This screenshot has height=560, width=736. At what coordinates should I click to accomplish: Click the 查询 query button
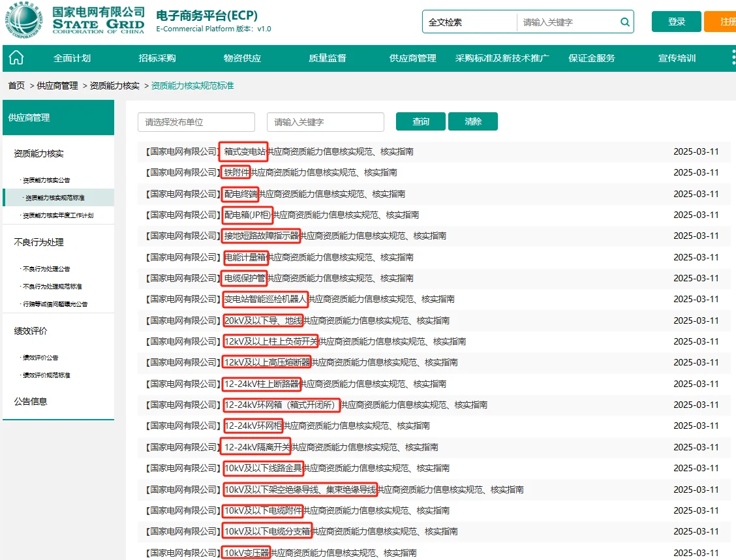[420, 121]
